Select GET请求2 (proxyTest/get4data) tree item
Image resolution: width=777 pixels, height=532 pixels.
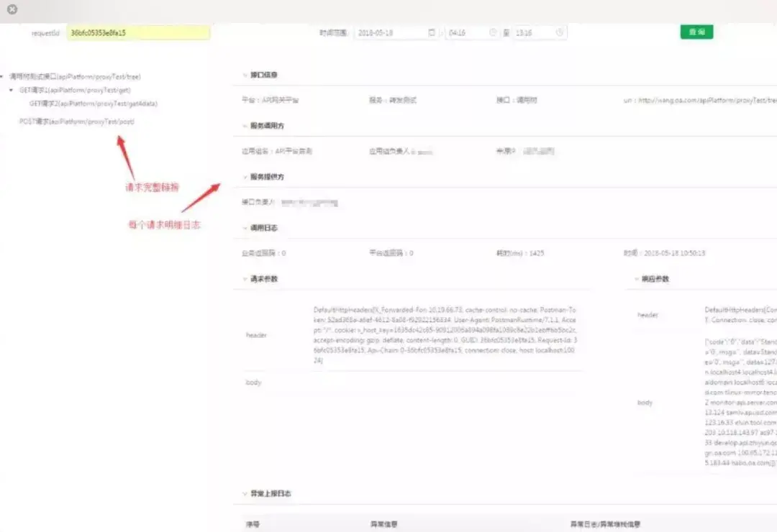pos(93,104)
